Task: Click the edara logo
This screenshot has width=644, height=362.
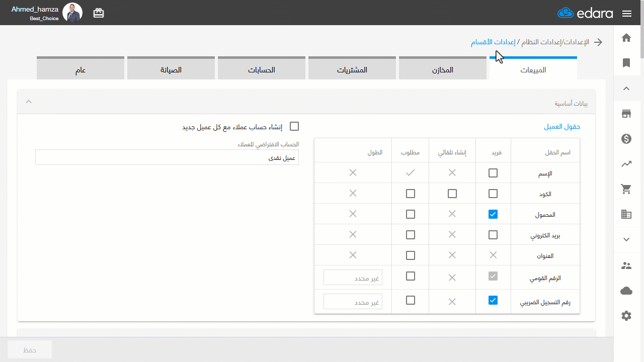Action: pyautogui.click(x=585, y=13)
